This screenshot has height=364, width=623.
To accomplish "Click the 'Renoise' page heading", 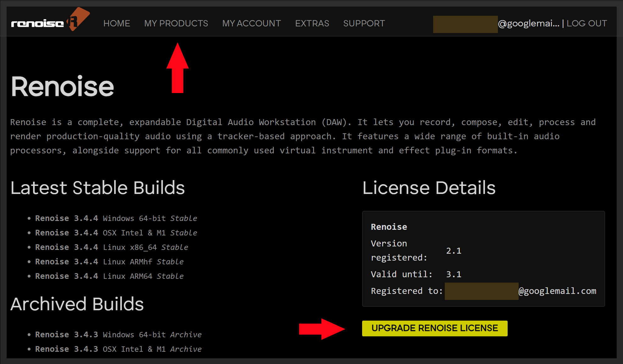I will [62, 86].
